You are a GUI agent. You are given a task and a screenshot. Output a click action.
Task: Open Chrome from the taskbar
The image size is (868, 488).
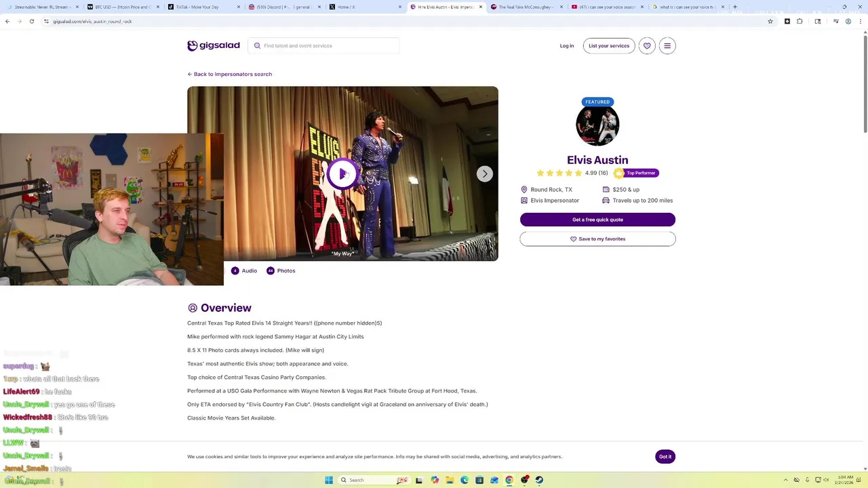tap(509, 480)
